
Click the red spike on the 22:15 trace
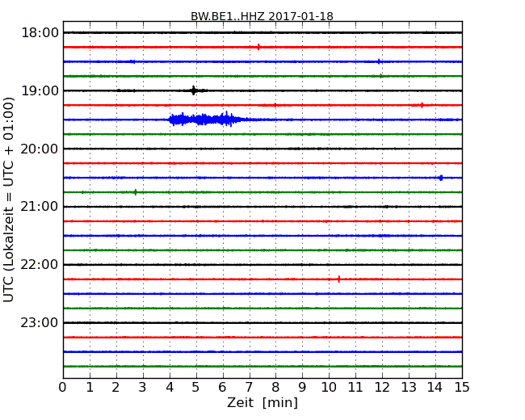[339, 279]
